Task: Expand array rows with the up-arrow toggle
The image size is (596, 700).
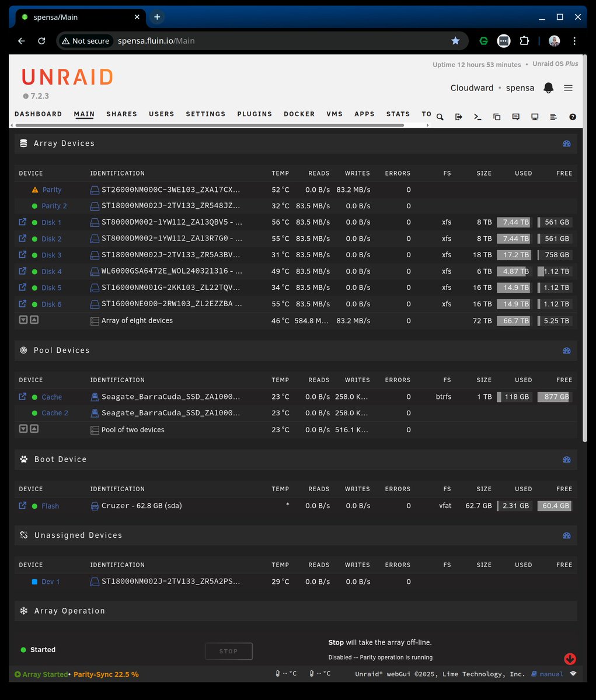Action: point(34,320)
